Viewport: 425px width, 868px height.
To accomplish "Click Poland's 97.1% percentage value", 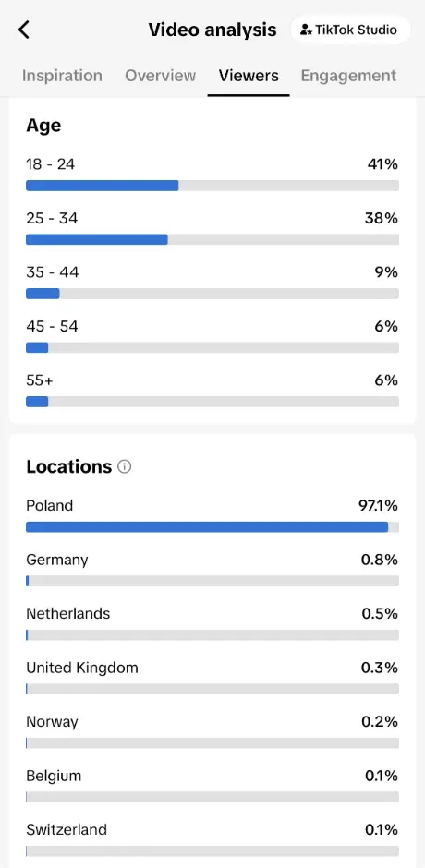I will coord(379,506).
